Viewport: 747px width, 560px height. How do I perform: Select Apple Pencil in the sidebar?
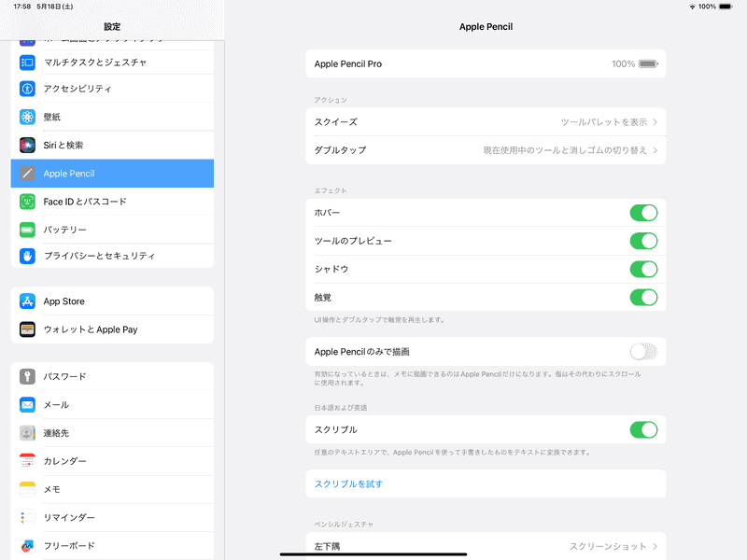click(x=112, y=173)
